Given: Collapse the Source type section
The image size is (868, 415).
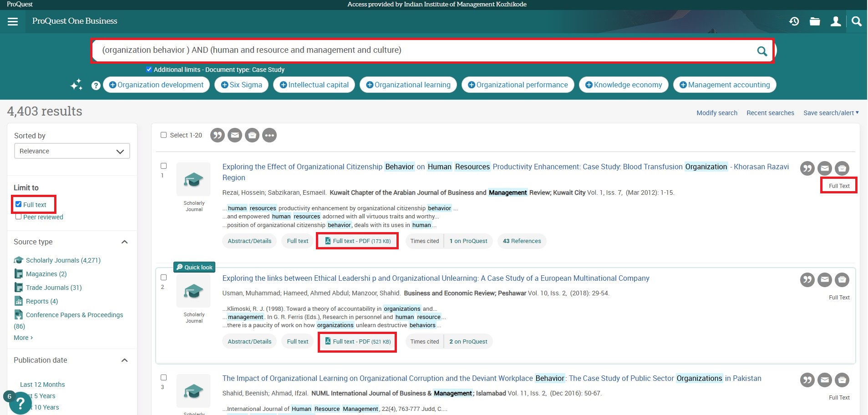Looking at the screenshot, I should pyautogui.click(x=124, y=242).
